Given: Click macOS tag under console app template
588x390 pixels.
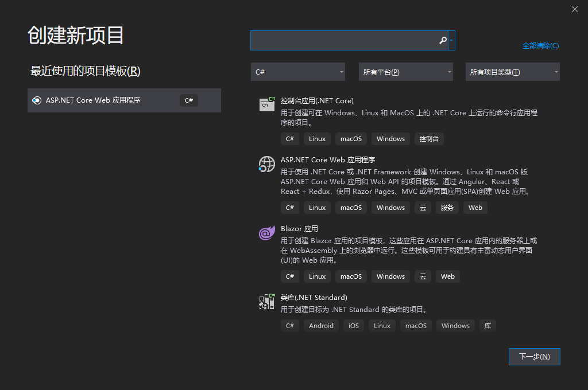Looking at the screenshot, I should (351, 139).
